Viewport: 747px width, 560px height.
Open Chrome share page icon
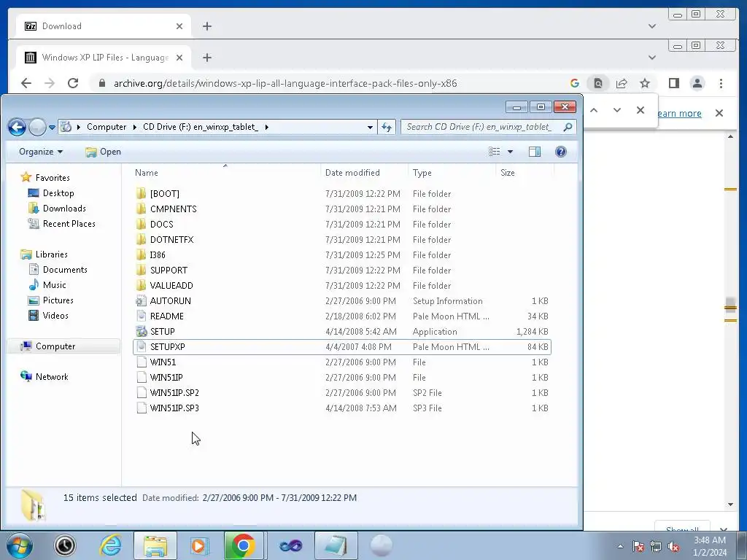(x=622, y=83)
